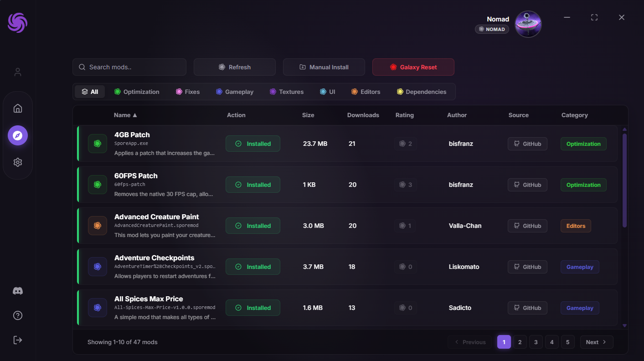
Task: Filter by Optimization category tab
Action: [x=137, y=92]
